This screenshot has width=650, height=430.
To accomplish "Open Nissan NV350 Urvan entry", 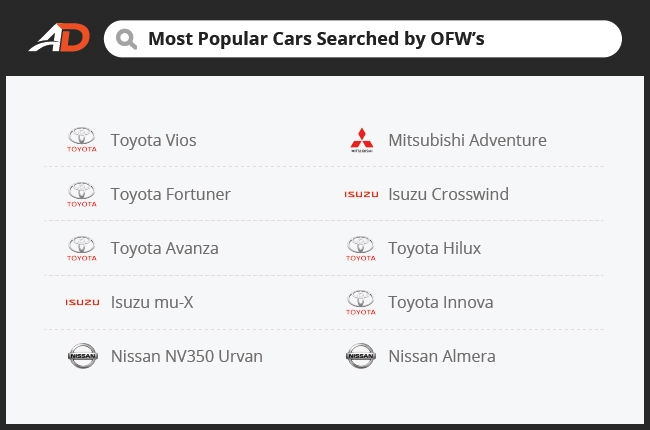I will click(187, 356).
